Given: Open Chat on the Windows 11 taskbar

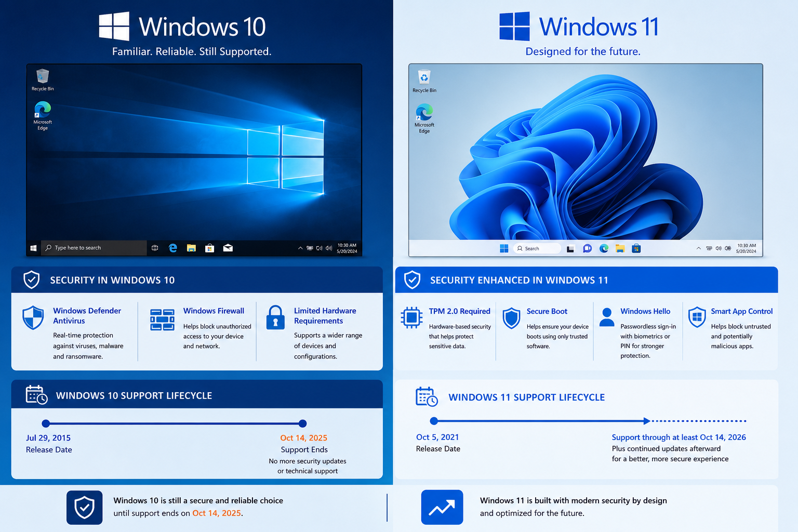Looking at the screenshot, I should (x=587, y=248).
